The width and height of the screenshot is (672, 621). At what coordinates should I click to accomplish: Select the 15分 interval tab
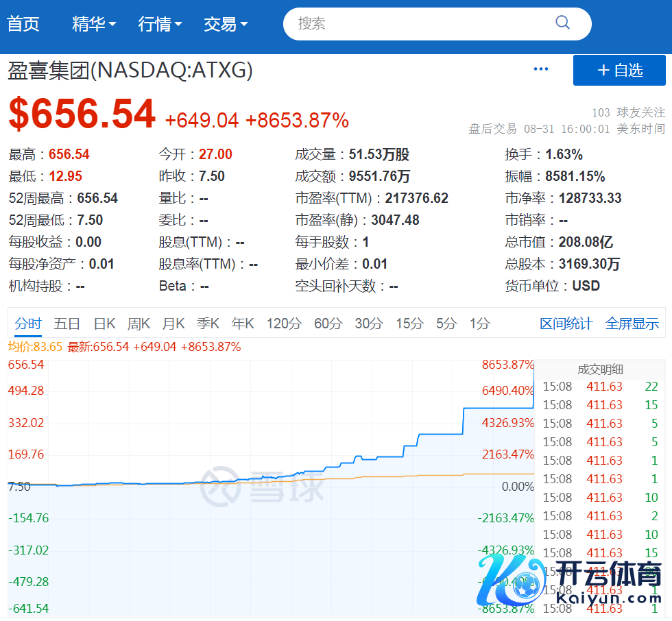pos(409,324)
